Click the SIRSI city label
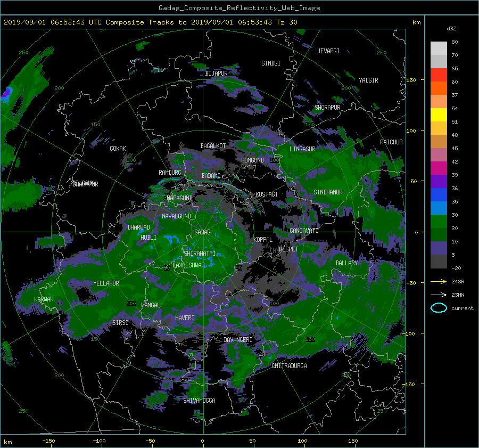The image size is (479, 448). pyautogui.click(x=120, y=323)
